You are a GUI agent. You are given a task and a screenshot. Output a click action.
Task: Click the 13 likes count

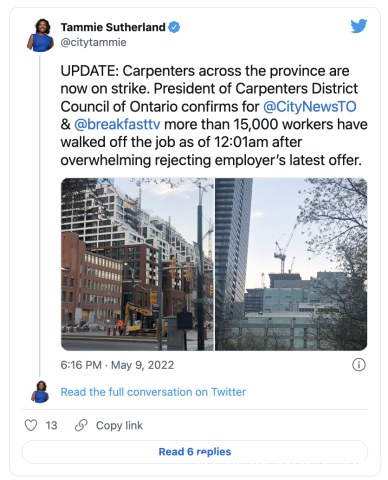51,425
